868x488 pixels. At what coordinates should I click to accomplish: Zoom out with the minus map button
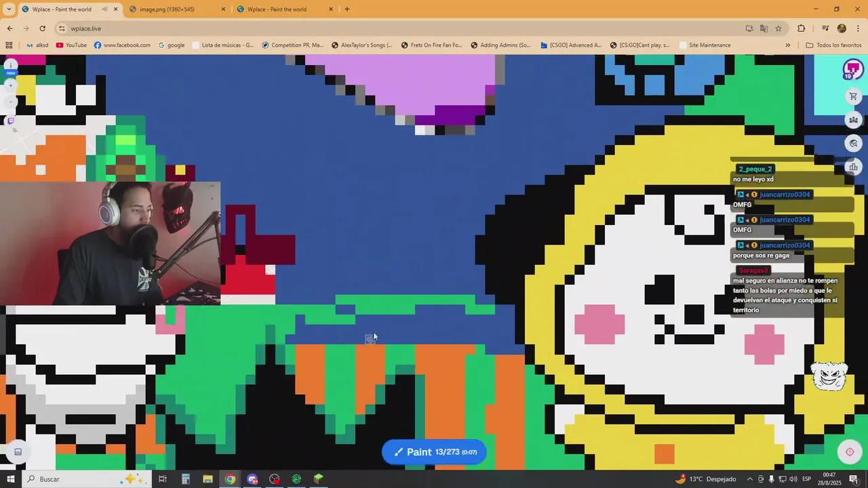(10, 102)
